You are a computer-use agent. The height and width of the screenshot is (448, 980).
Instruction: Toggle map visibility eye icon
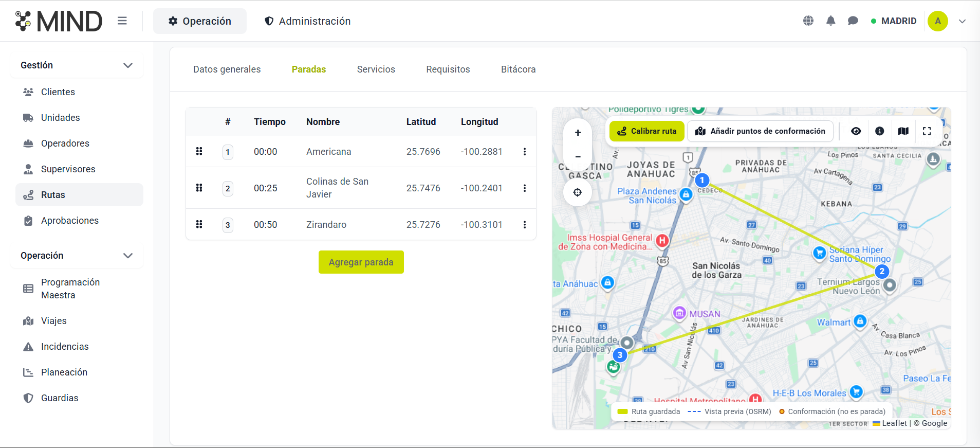[x=856, y=131]
